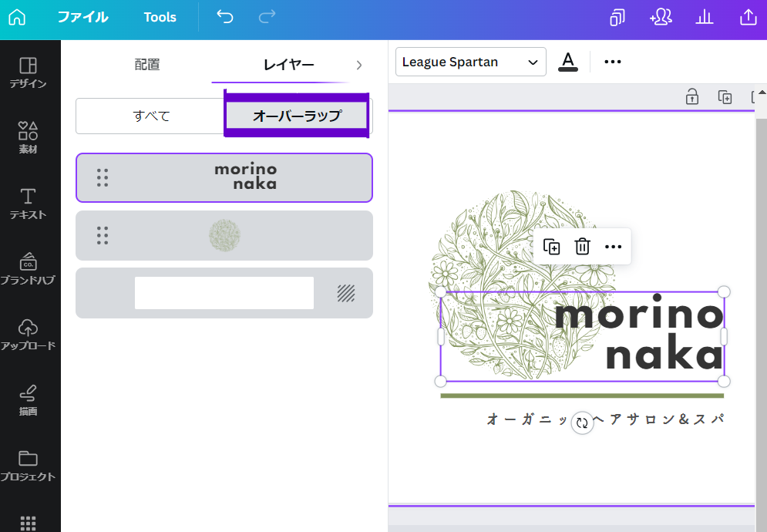Invite collaborators via add people icon

coord(661,18)
